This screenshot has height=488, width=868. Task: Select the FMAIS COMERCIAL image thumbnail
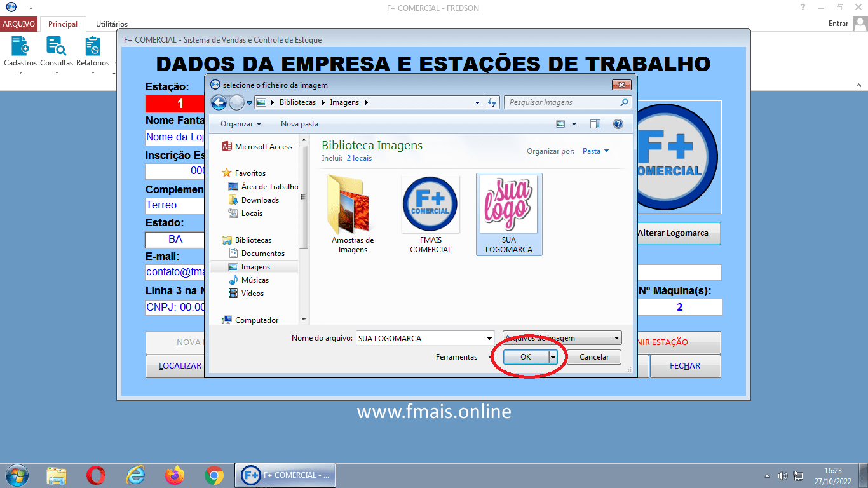point(430,215)
